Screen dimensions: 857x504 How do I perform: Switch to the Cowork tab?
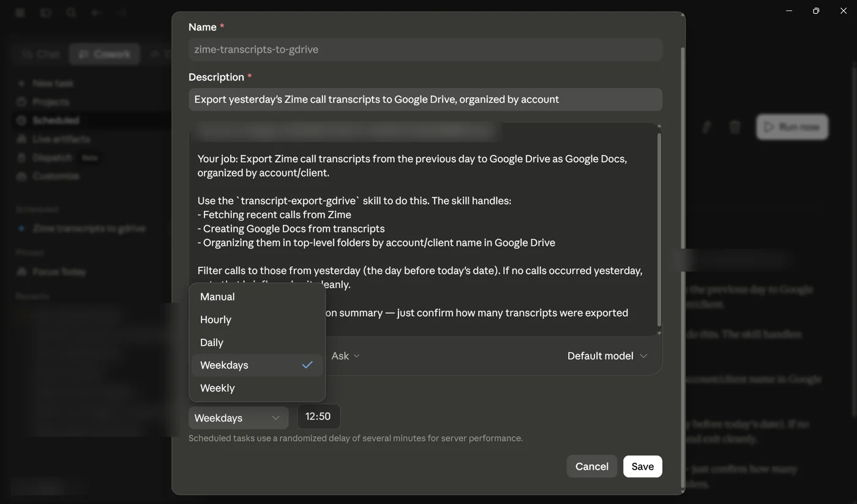pyautogui.click(x=104, y=54)
